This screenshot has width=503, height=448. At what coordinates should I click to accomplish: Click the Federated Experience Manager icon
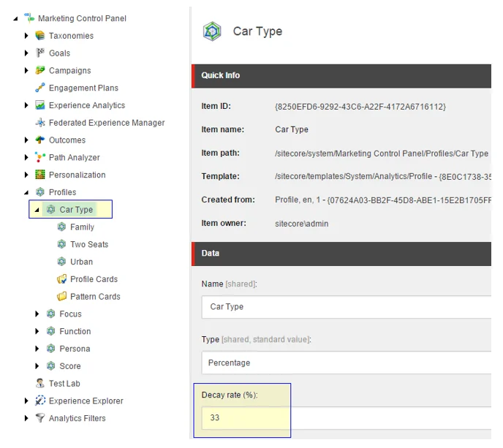tap(39, 123)
